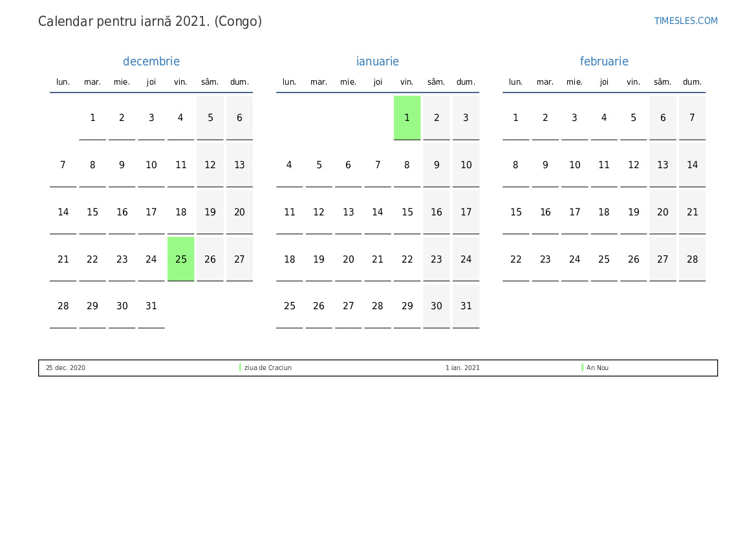Click the 1 ian. 2021 legend date
756x535 pixels.
coord(462,367)
